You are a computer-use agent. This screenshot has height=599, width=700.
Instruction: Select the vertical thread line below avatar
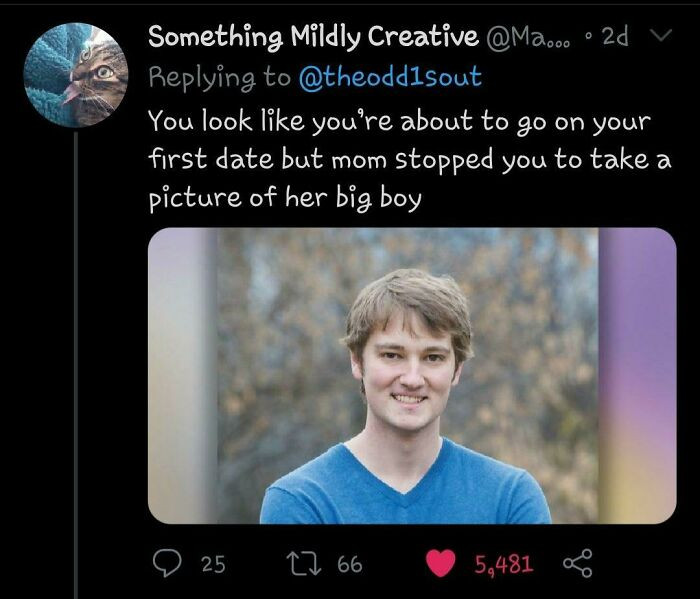tap(76, 365)
